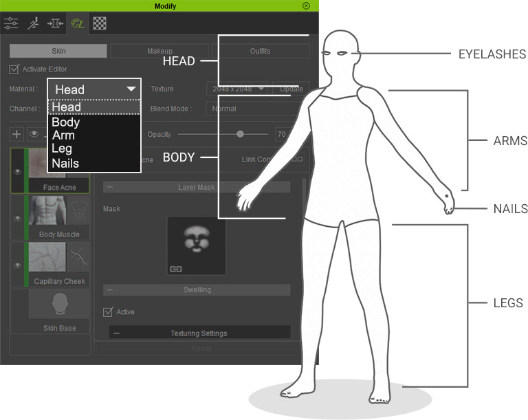Select the green palette appearance icon
Image resolution: width=528 pixels, height=420 pixels.
coord(77,23)
